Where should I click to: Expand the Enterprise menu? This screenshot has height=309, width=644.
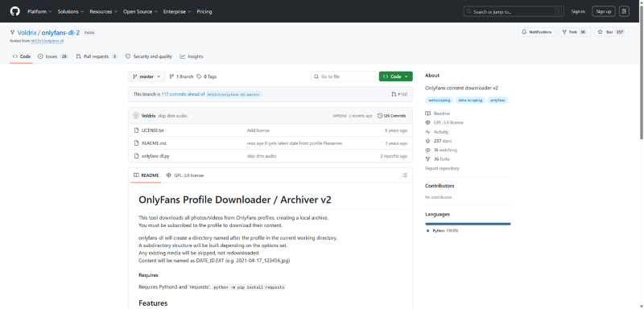pyautogui.click(x=177, y=11)
